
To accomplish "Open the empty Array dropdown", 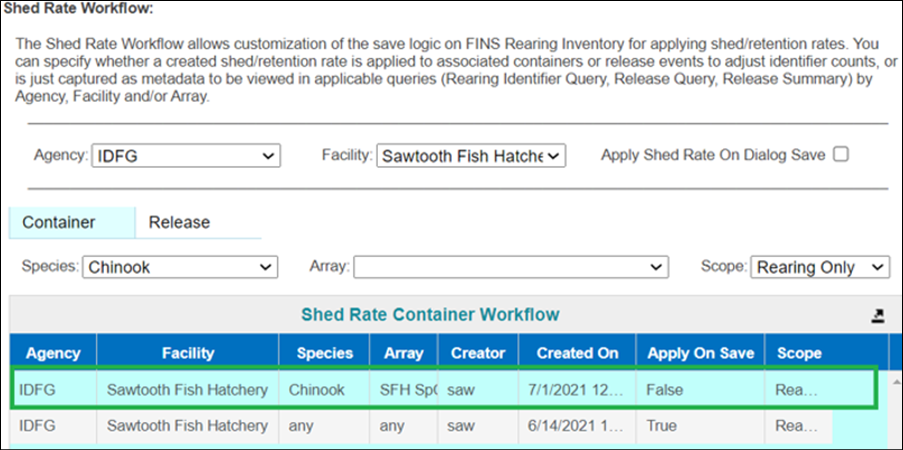I will tap(510, 267).
